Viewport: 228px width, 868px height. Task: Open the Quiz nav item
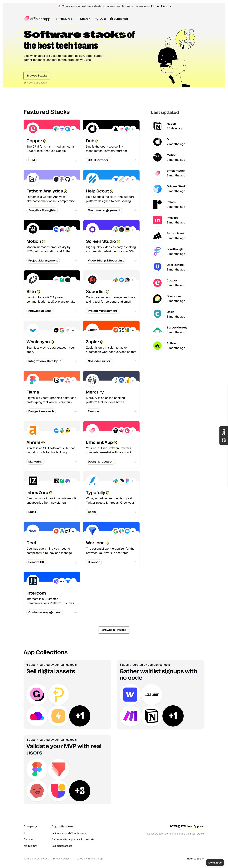pyautogui.click(x=100, y=19)
